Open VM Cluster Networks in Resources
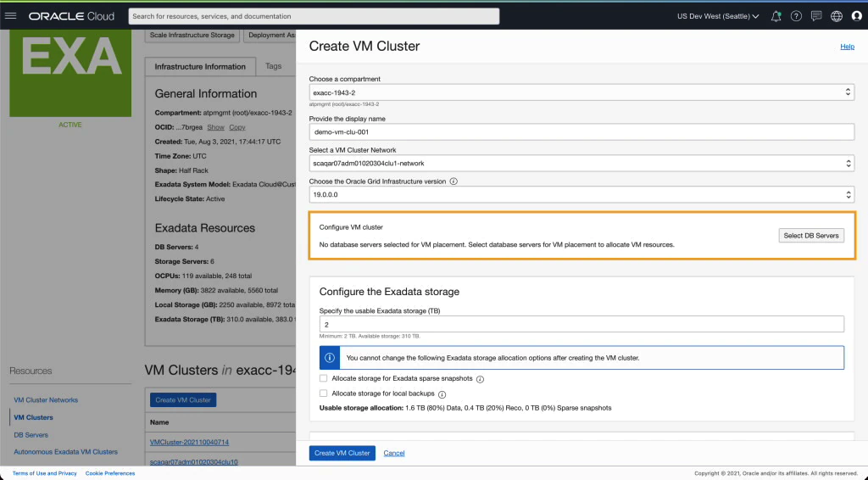 pyautogui.click(x=46, y=400)
